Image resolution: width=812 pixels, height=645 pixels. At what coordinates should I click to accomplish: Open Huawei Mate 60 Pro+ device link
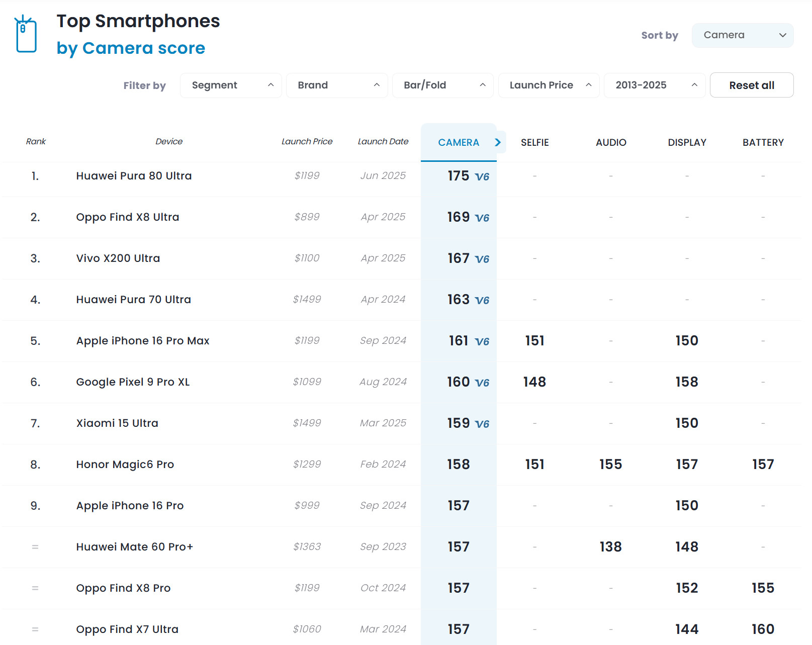135,547
